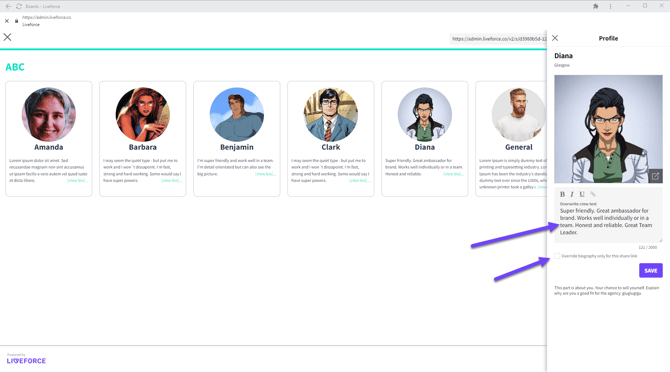
Task: Click the view bio link on Benjamin's card
Action: [265, 174]
